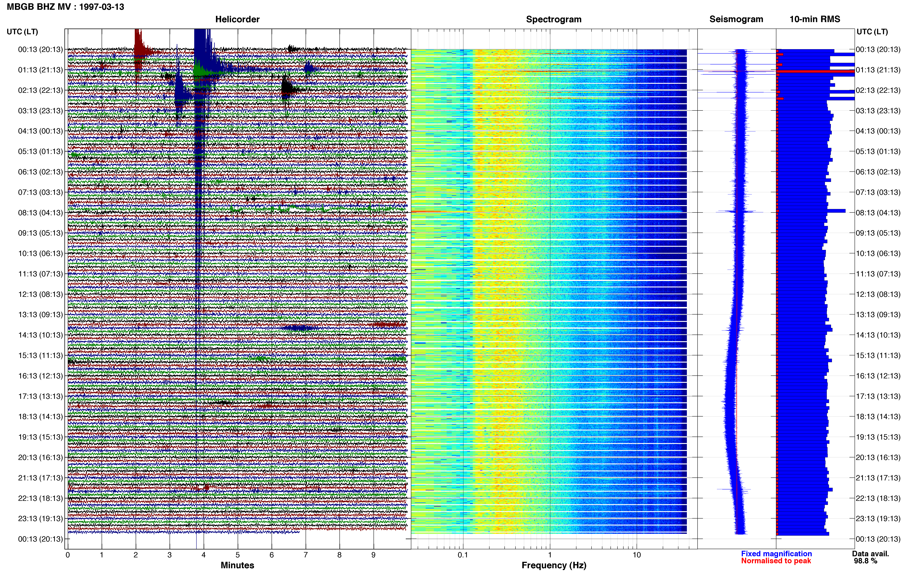Click minute tick label '0' on helicorder axis
Image resolution: width=924 pixels, height=578 pixels.
click(68, 555)
